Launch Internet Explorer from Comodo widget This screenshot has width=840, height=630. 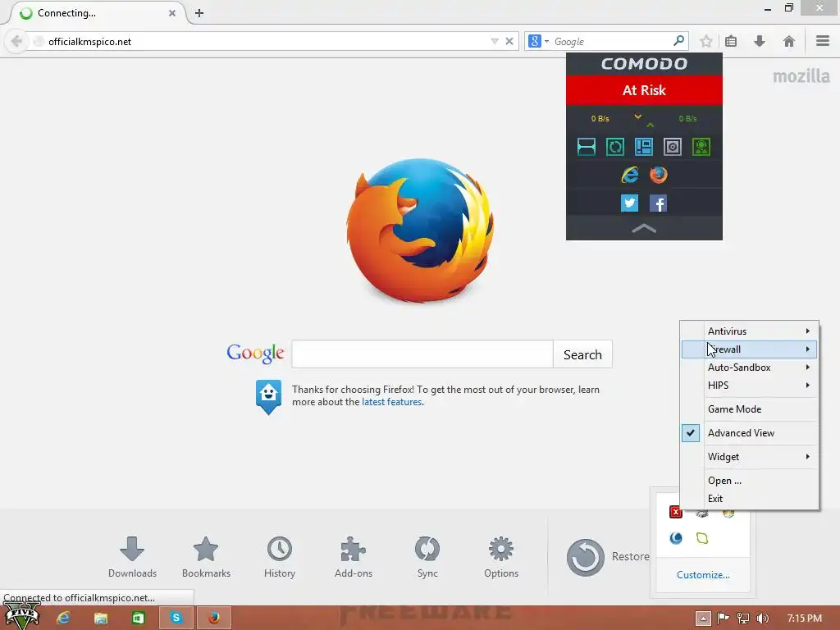coord(629,175)
